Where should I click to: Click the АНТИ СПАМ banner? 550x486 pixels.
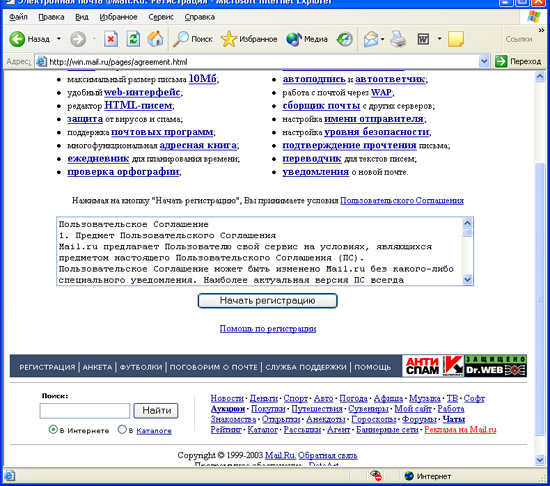422,366
